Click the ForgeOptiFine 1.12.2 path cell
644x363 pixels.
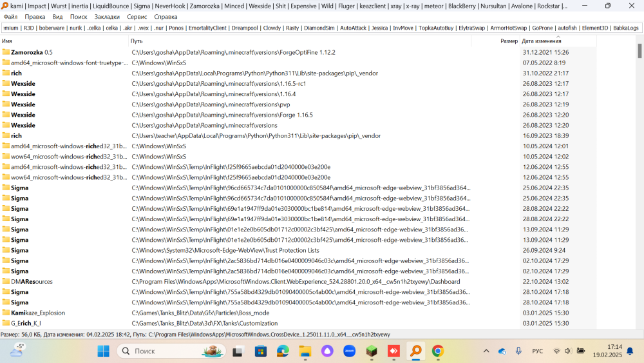233,52
